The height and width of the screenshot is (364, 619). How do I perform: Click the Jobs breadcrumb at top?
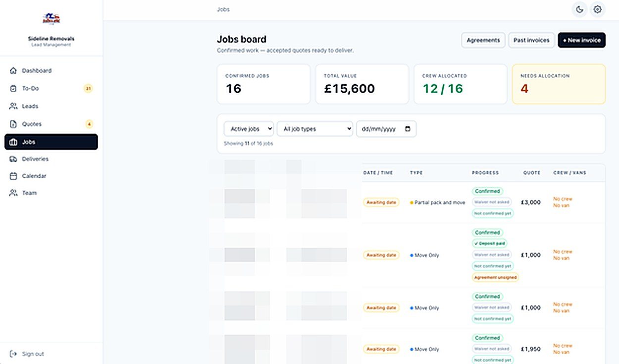[x=223, y=9]
